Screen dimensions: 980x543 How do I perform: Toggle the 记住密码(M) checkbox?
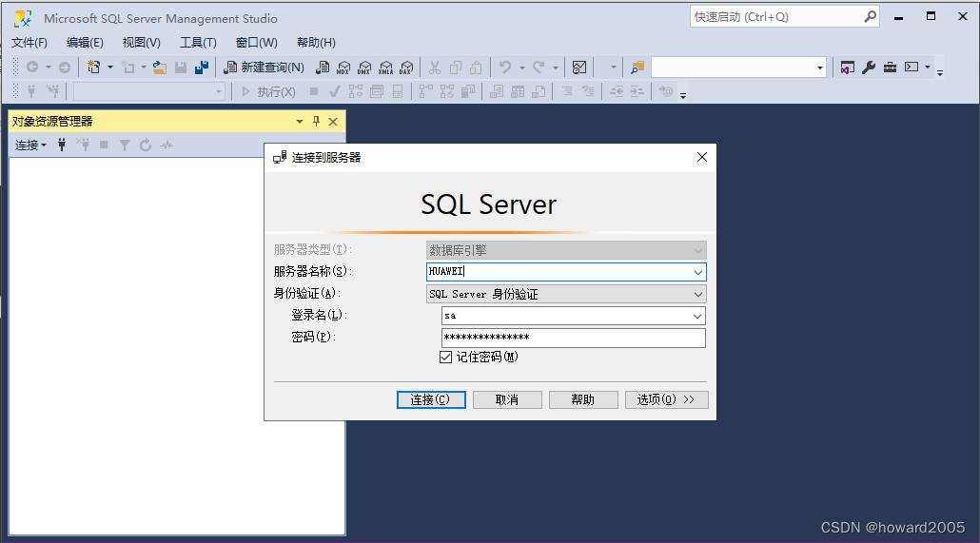[x=445, y=357]
